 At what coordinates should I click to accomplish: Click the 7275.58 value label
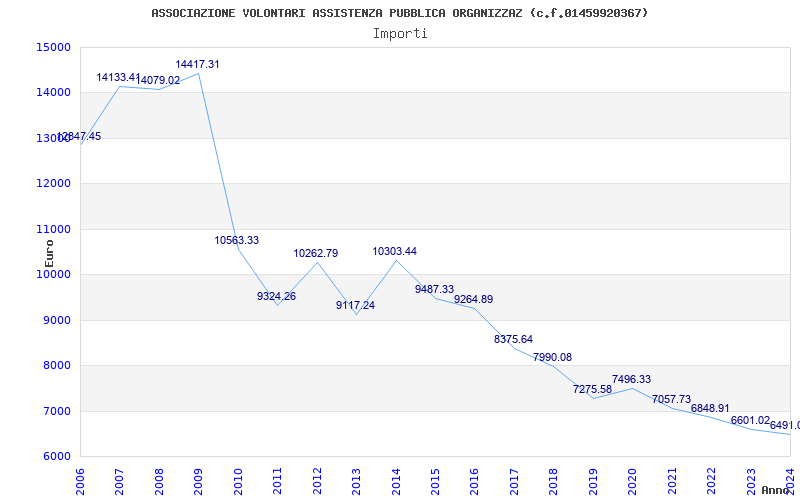tap(592, 390)
